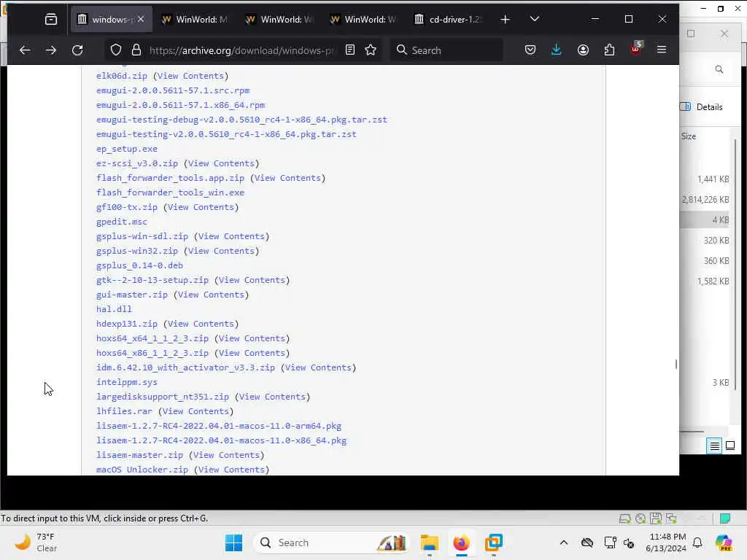Sort by Size column in Explorer
The width and height of the screenshot is (747, 560).
689,136
